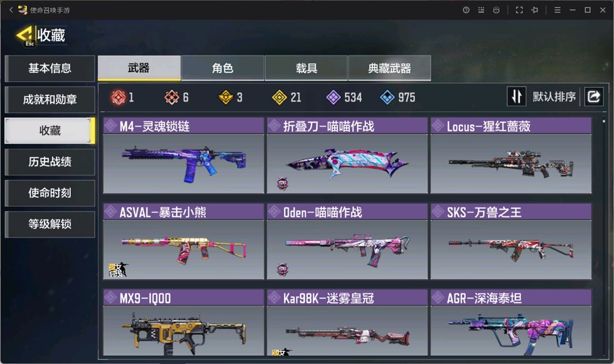Filter by orange rarity icon showing 6

(172, 97)
